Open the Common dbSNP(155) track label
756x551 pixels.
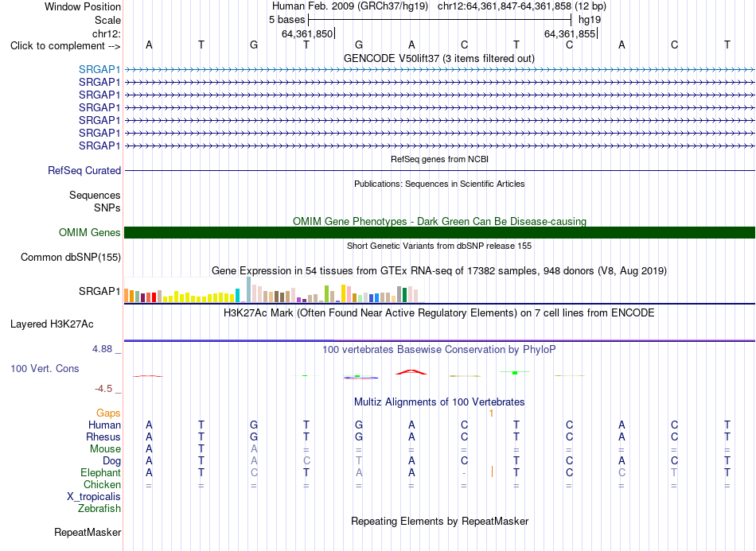(x=70, y=257)
